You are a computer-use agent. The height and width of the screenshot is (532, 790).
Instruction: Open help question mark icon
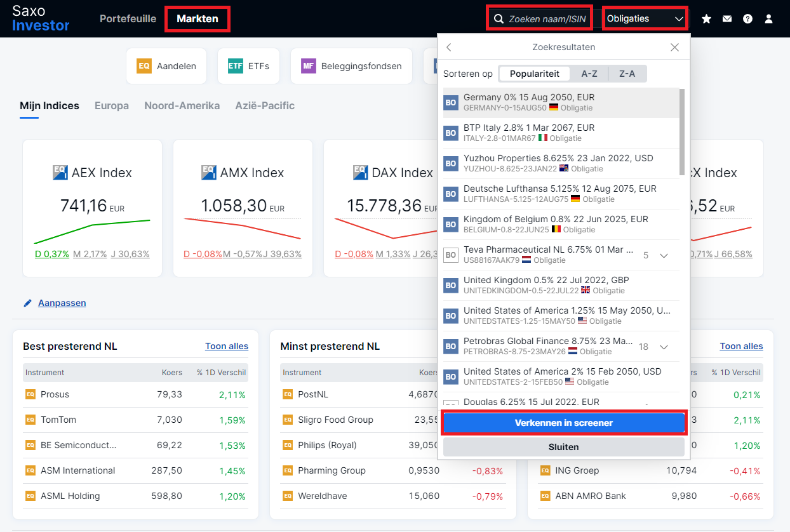[x=747, y=19]
